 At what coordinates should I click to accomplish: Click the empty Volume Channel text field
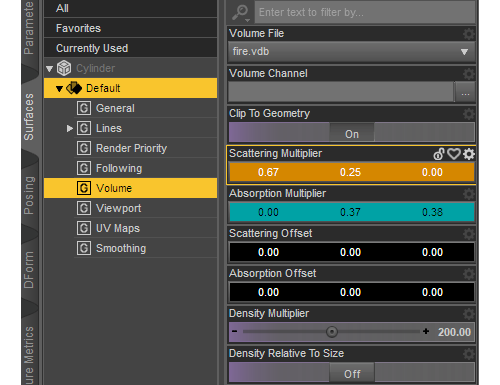(x=341, y=92)
